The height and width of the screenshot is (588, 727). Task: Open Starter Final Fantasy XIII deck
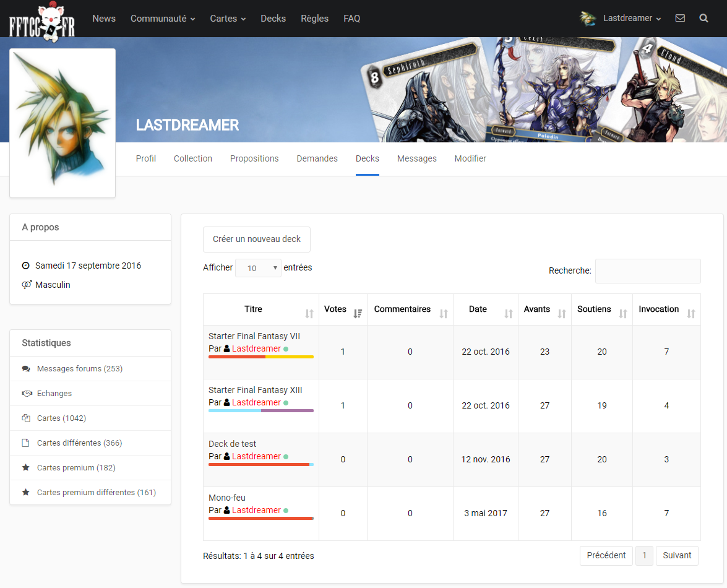point(255,390)
